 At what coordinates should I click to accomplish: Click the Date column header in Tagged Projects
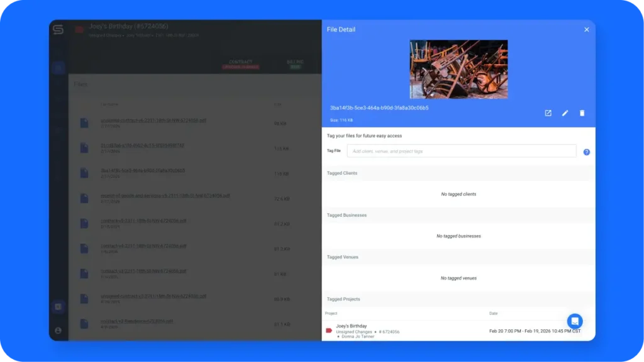[494, 313]
